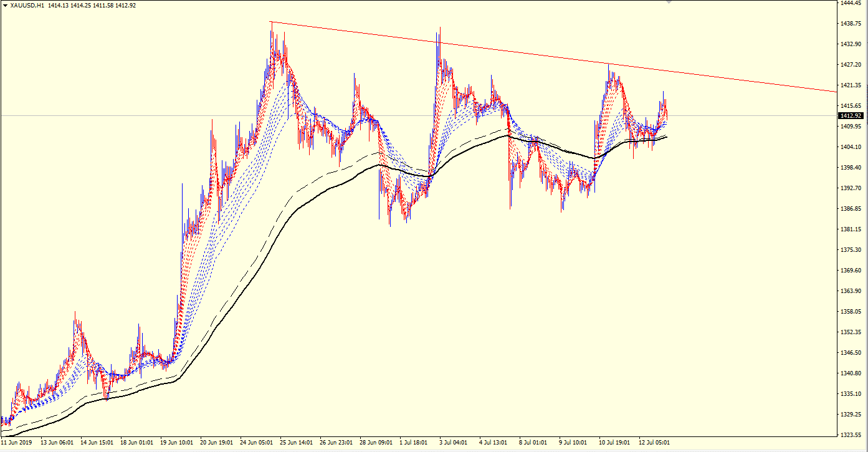Click the 19 Jun 10:01 time label
Viewport: 868px width, 452px height.
[x=177, y=443]
